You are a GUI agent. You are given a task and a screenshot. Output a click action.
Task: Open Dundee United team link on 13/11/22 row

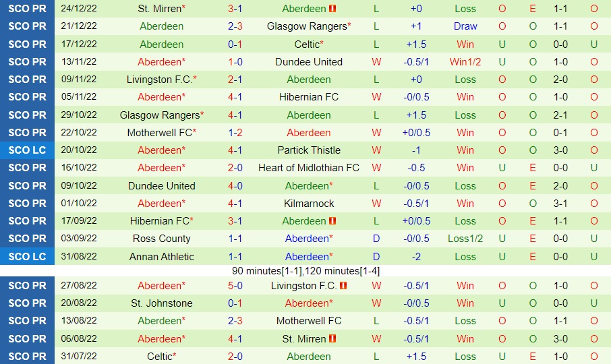(309, 62)
